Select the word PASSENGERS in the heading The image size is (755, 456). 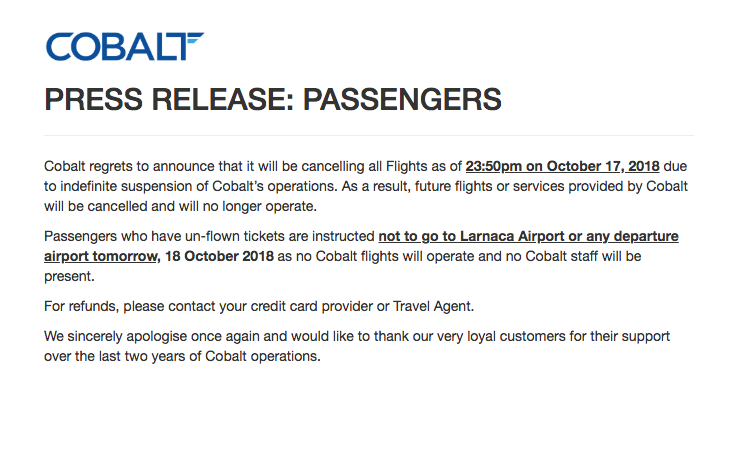click(403, 100)
